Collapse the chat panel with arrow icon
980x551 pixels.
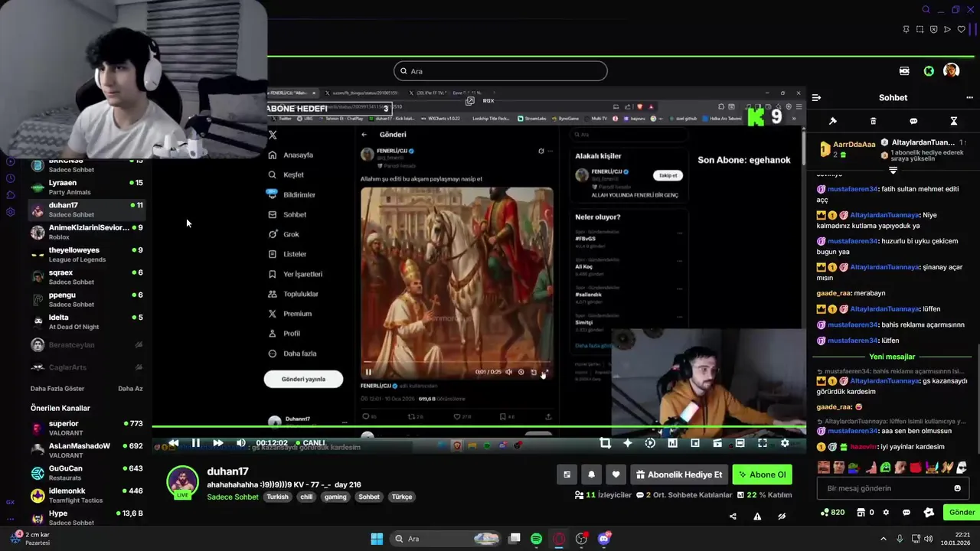pyautogui.click(x=816, y=97)
